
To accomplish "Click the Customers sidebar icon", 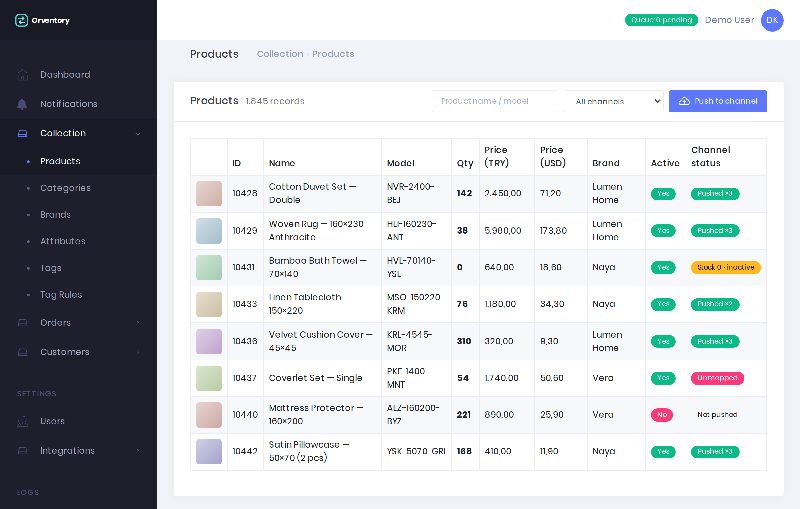I will pyautogui.click(x=22, y=352).
